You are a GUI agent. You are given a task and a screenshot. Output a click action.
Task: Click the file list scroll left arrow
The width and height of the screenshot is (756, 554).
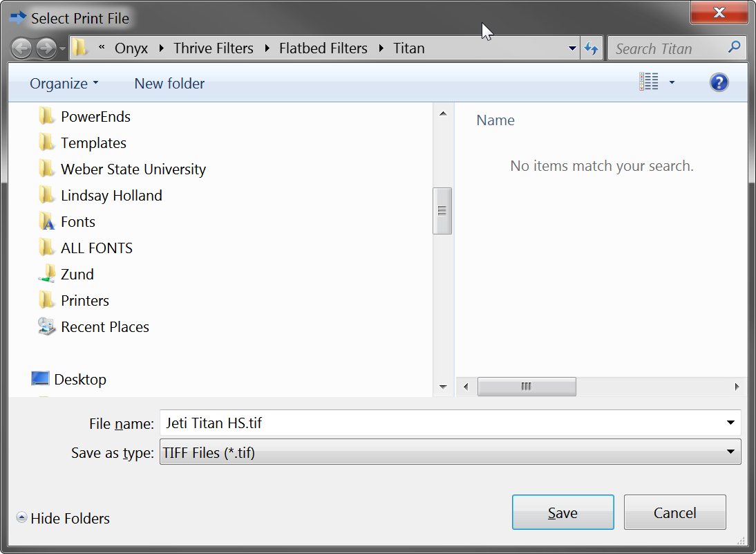coord(466,387)
